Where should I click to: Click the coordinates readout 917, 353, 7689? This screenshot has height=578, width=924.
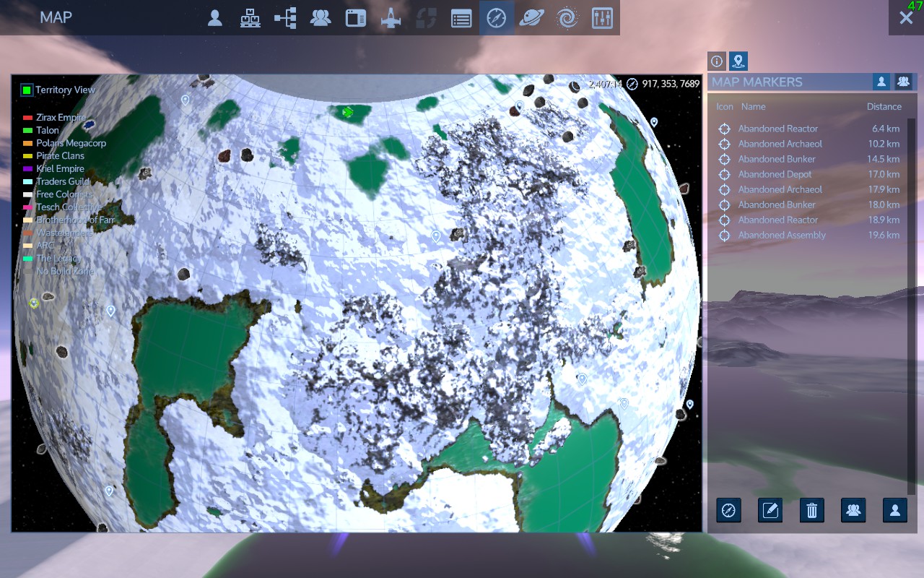click(670, 84)
